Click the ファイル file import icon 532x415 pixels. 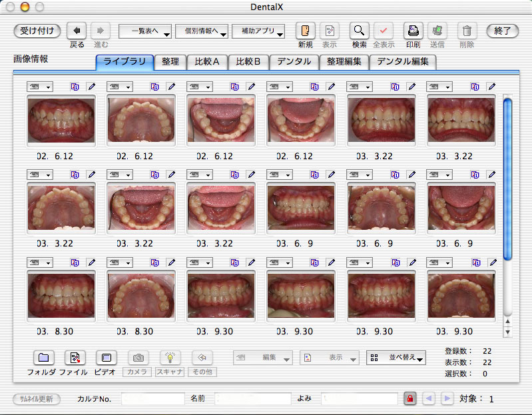click(x=75, y=358)
